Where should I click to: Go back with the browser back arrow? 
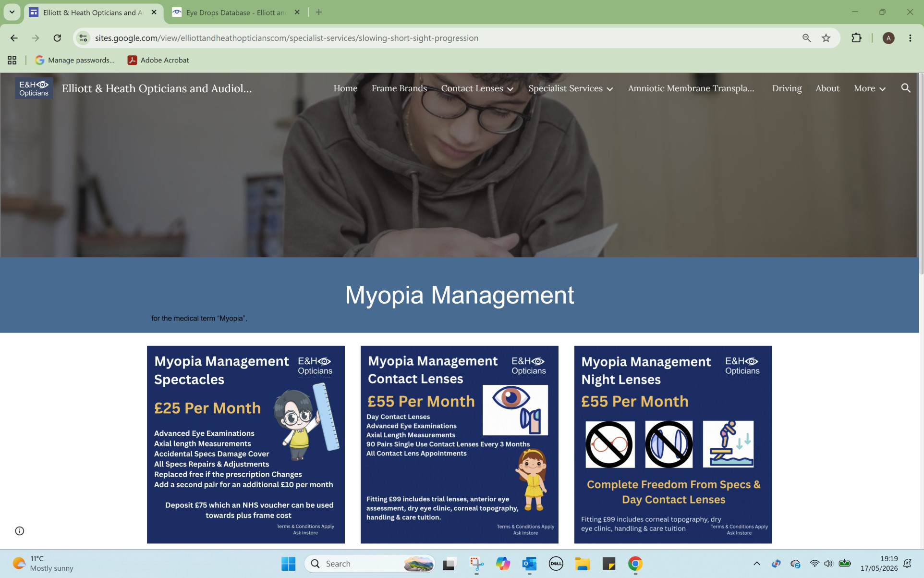[x=14, y=38]
